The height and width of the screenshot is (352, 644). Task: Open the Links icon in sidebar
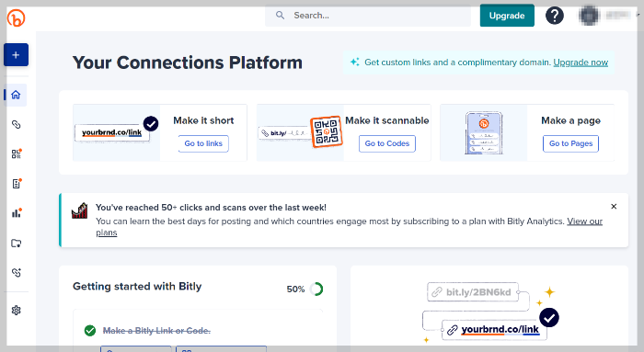pyautogui.click(x=16, y=124)
